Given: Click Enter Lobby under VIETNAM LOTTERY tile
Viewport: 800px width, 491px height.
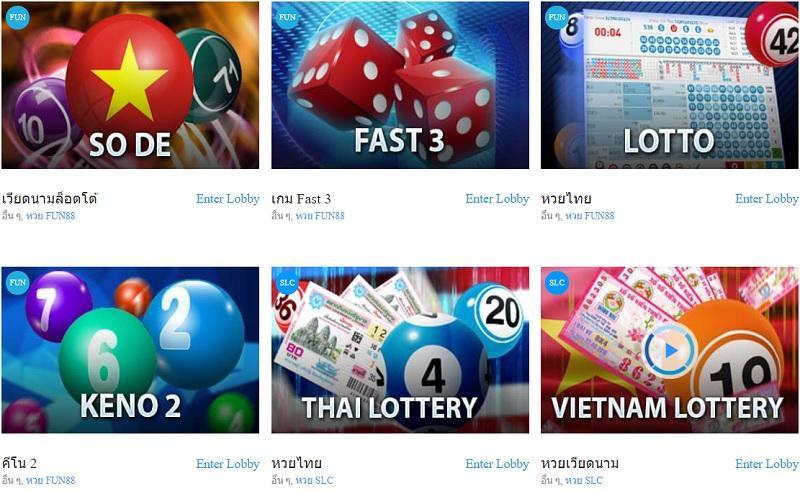Looking at the screenshot, I should [x=767, y=463].
